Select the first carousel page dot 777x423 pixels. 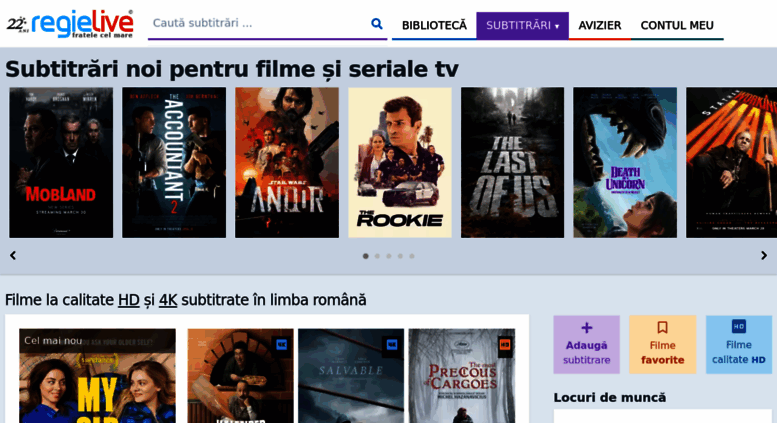pyautogui.click(x=366, y=256)
